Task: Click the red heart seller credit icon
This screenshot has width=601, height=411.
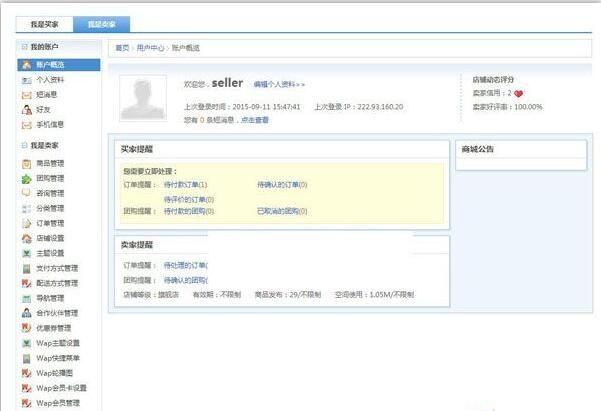Action: tap(519, 94)
